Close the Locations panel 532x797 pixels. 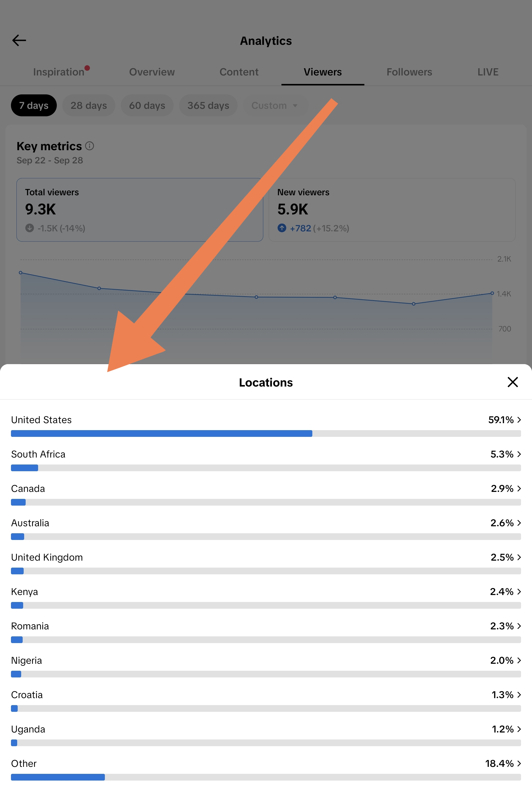(512, 382)
